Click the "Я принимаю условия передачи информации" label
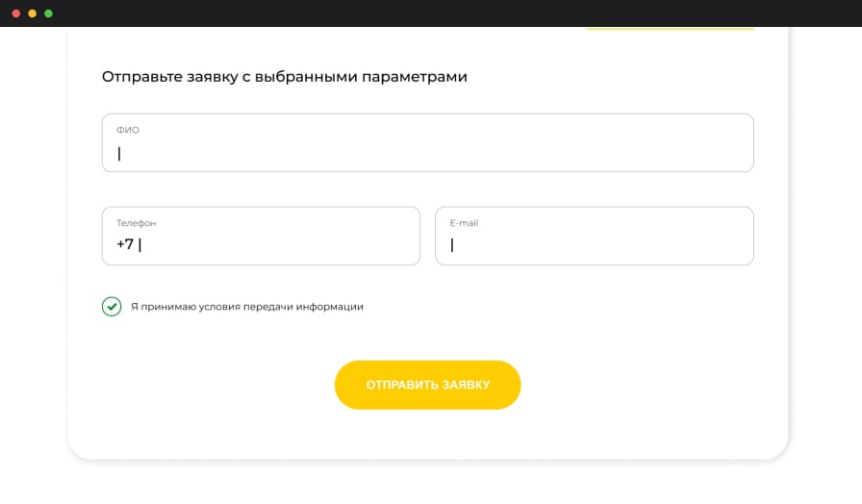862x504 pixels. point(247,307)
